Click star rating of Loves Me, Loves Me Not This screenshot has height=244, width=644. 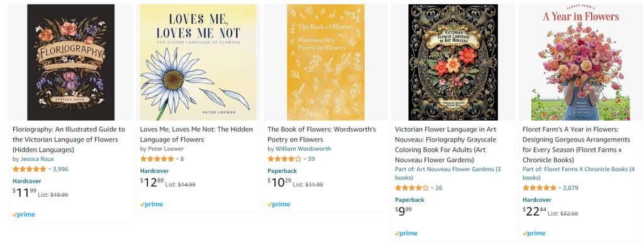(157, 159)
